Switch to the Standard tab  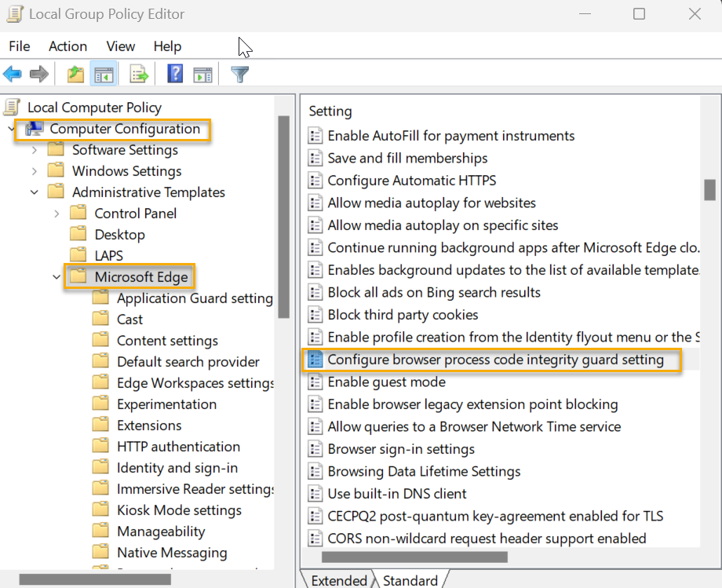pos(410,580)
